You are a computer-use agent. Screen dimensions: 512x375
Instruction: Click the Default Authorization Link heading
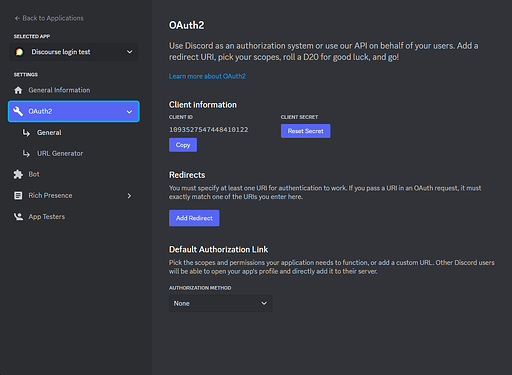pos(218,249)
